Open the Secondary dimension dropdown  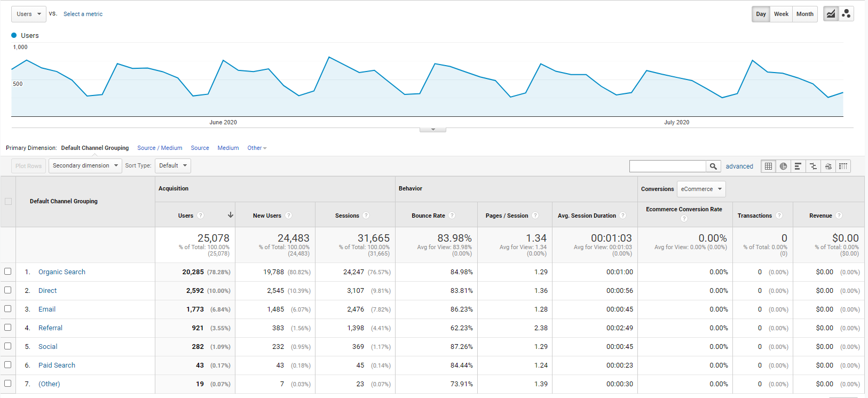click(x=85, y=166)
